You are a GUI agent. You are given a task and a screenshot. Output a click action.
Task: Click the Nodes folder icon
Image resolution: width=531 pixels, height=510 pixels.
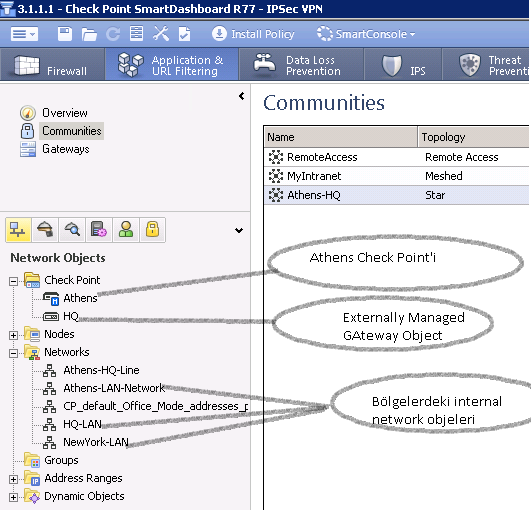pyautogui.click(x=33, y=334)
